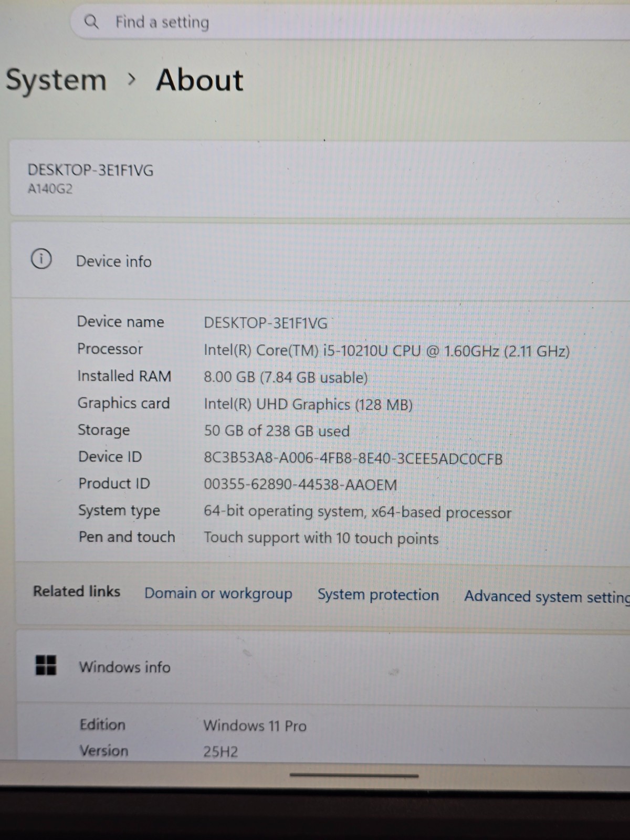The height and width of the screenshot is (840, 630).
Task: Focus the Find a setting search box
Action: [350, 22]
